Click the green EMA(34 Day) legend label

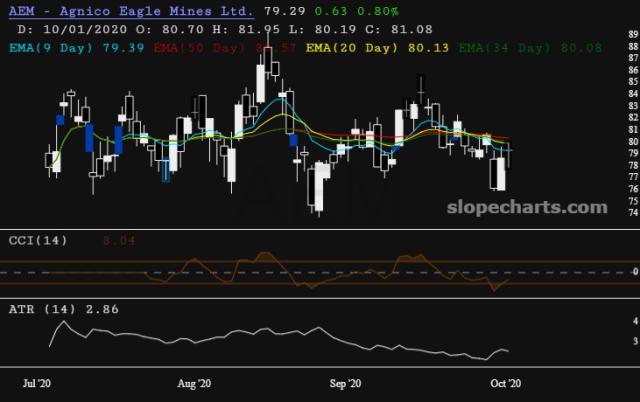(504, 48)
